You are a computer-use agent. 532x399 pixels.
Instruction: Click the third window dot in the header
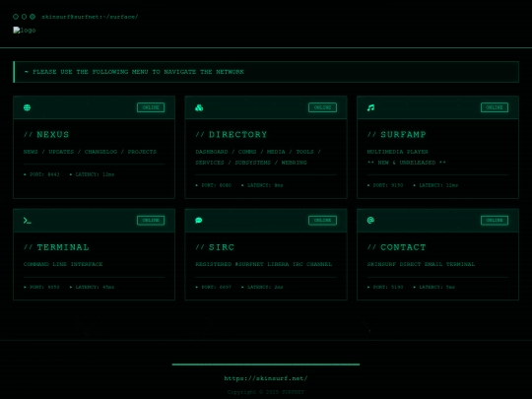coord(33,17)
